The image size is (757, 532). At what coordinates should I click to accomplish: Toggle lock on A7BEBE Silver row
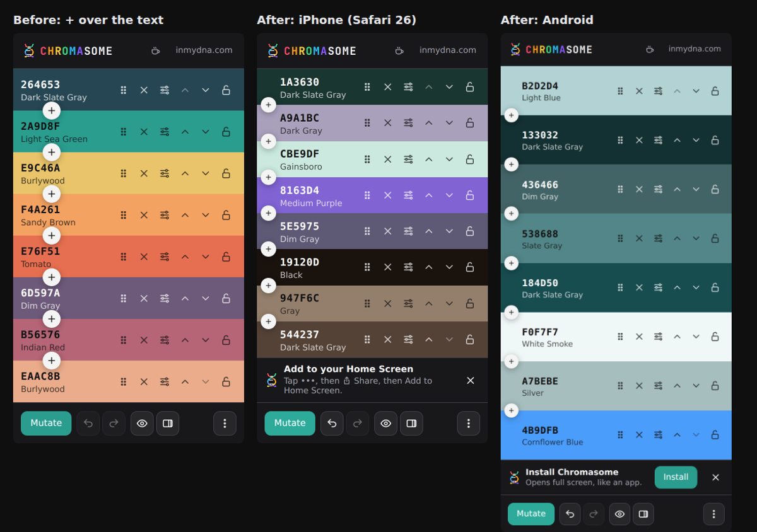click(x=715, y=386)
